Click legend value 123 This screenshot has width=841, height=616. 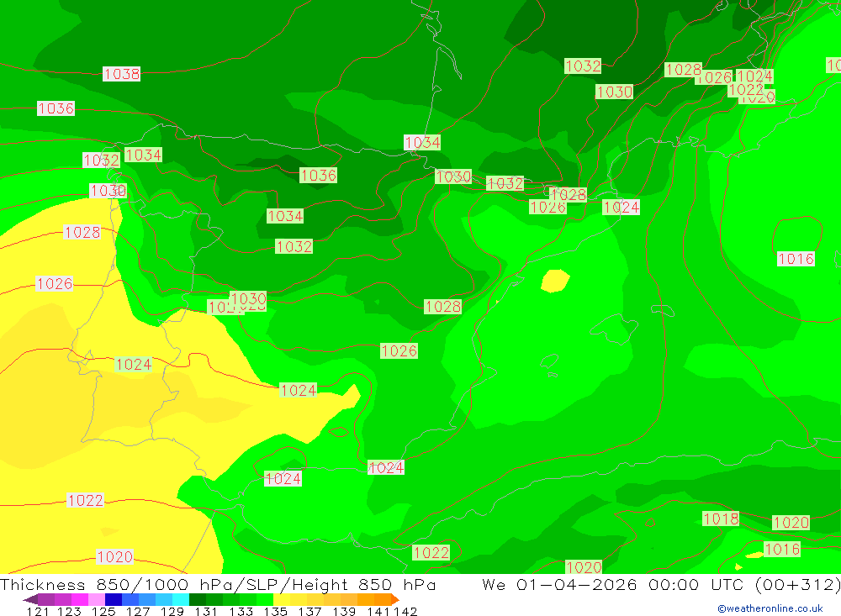pyautogui.click(x=69, y=611)
